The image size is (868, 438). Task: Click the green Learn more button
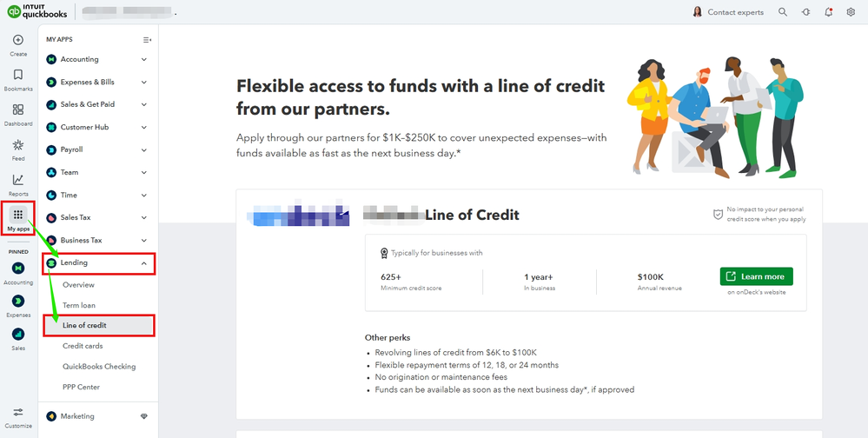pyautogui.click(x=756, y=276)
